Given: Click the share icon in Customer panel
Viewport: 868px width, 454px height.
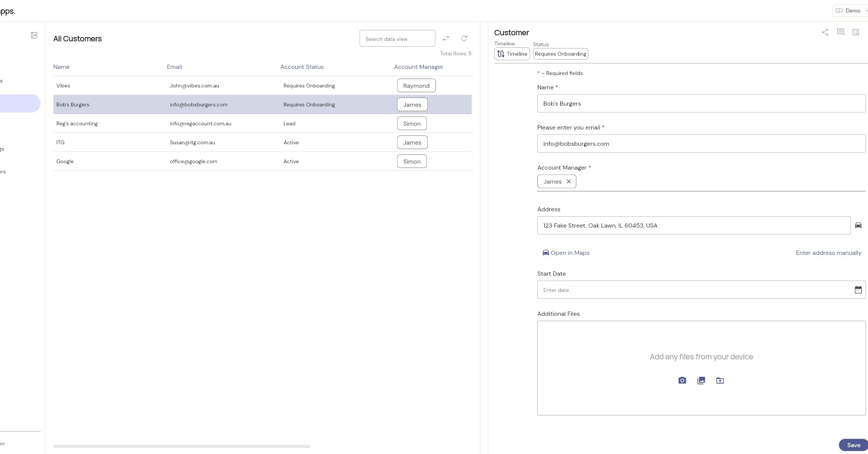Looking at the screenshot, I should (x=825, y=32).
